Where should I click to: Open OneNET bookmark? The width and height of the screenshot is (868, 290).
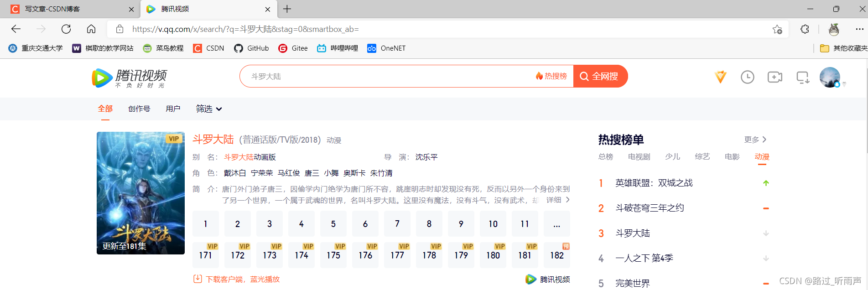(x=386, y=48)
